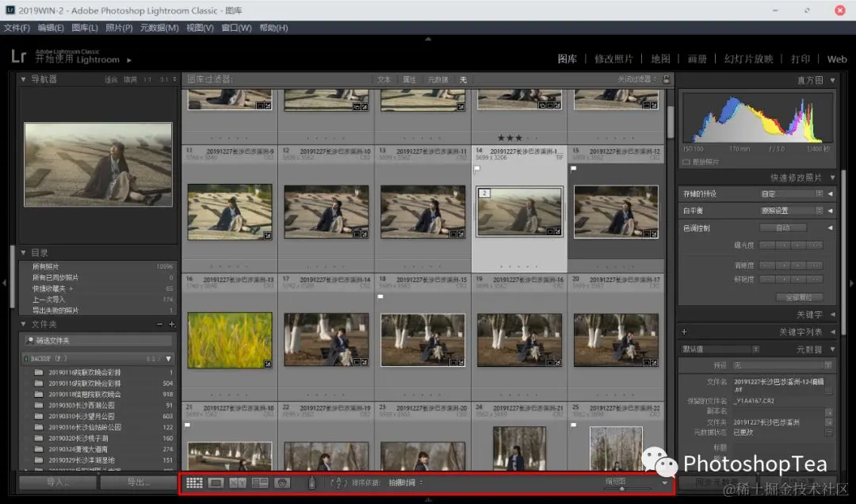This screenshot has height=504, width=856.
Task: Open the metadata '预设' dropdown
Action: point(781,365)
